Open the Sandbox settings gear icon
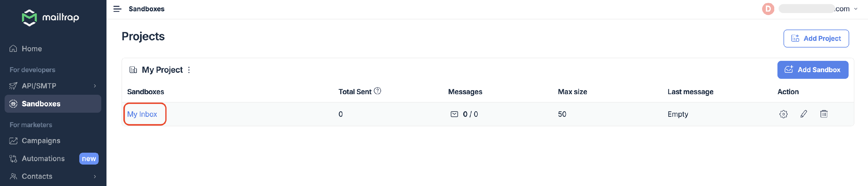 click(784, 114)
